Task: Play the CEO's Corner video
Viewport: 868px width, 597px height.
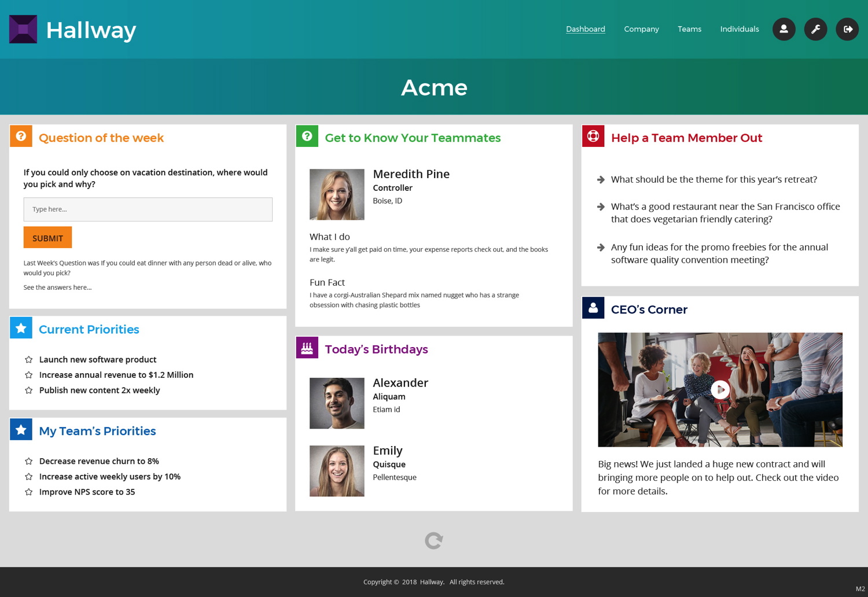Action: pos(720,389)
